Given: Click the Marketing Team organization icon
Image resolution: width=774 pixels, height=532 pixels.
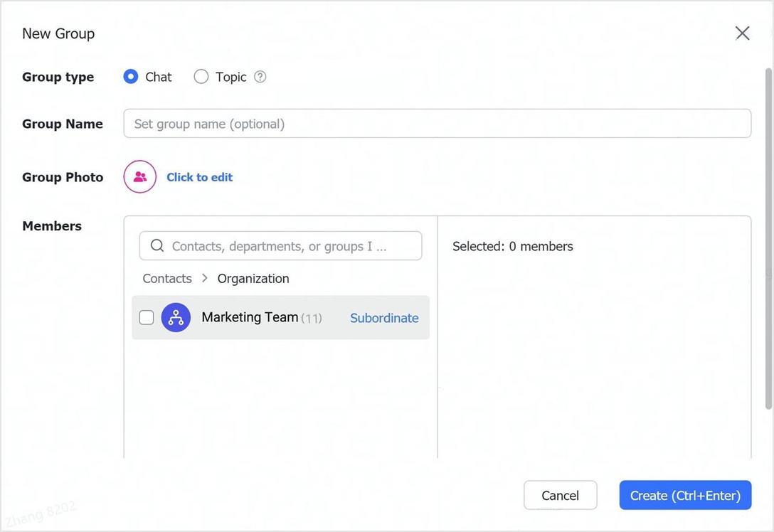Looking at the screenshot, I should (176, 318).
